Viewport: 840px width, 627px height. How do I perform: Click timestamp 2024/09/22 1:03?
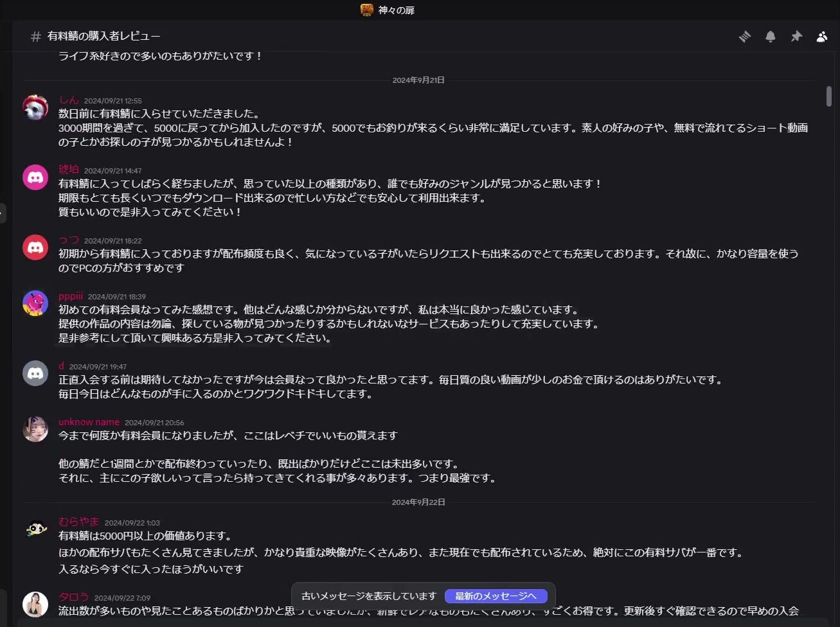point(132,523)
